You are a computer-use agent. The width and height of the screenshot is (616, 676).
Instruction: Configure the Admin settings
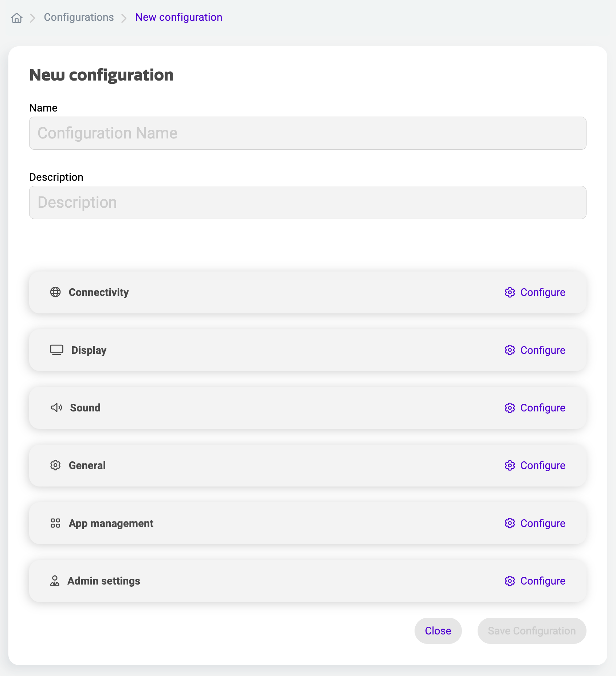coord(543,581)
